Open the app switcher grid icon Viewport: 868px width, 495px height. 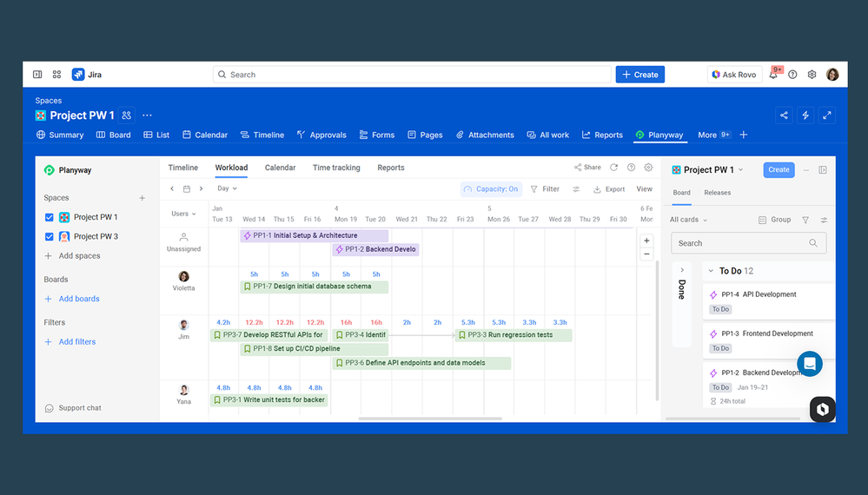pos(56,74)
